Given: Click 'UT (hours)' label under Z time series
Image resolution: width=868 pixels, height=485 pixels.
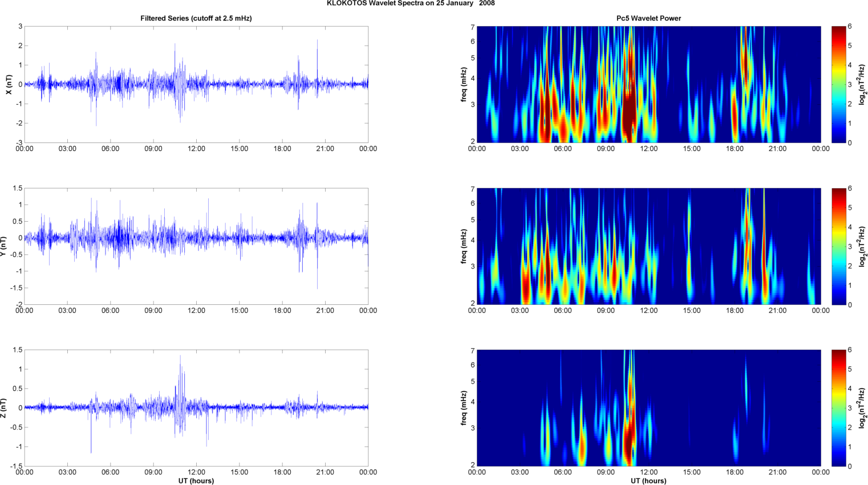Looking at the screenshot, I should [196, 481].
